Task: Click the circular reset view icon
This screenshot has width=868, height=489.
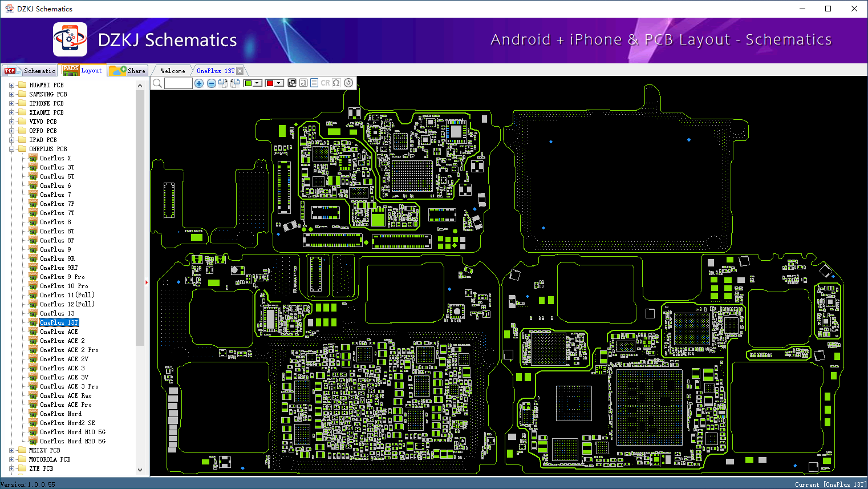Action: tap(348, 83)
